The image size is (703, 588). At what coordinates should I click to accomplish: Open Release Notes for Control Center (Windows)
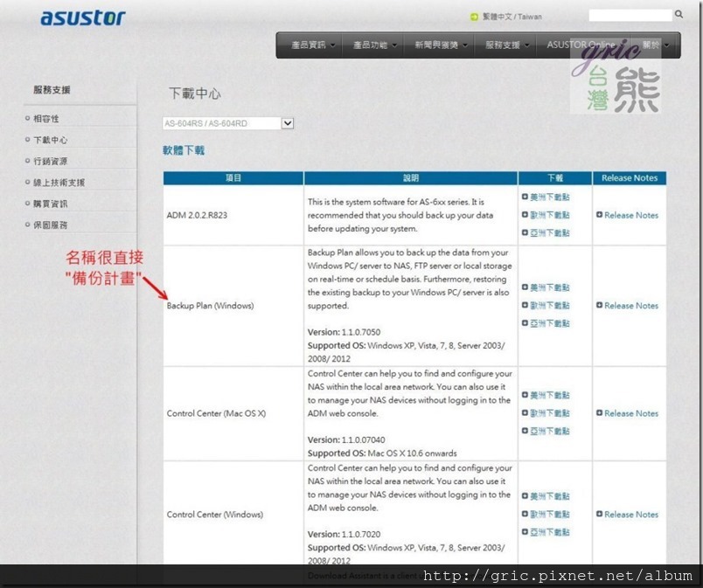click(631, 515)
